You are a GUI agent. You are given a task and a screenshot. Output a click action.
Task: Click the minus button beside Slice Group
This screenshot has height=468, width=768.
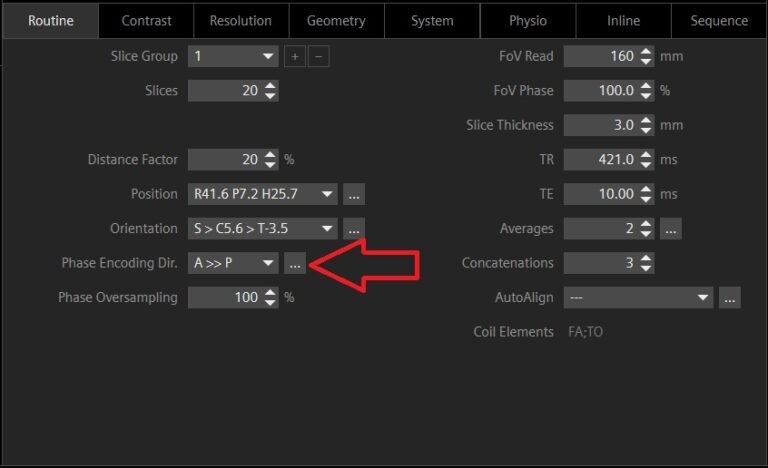pyautogui.click(x=318, y=57)
